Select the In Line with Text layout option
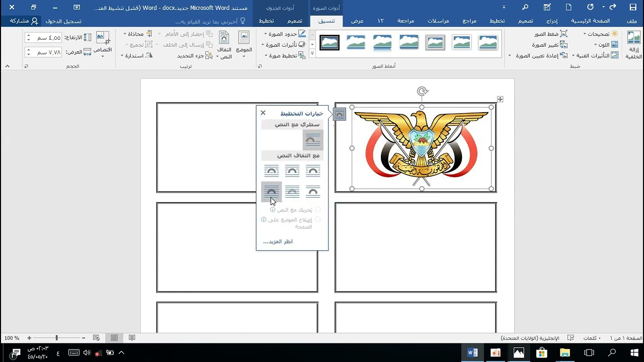 [312, 140]
